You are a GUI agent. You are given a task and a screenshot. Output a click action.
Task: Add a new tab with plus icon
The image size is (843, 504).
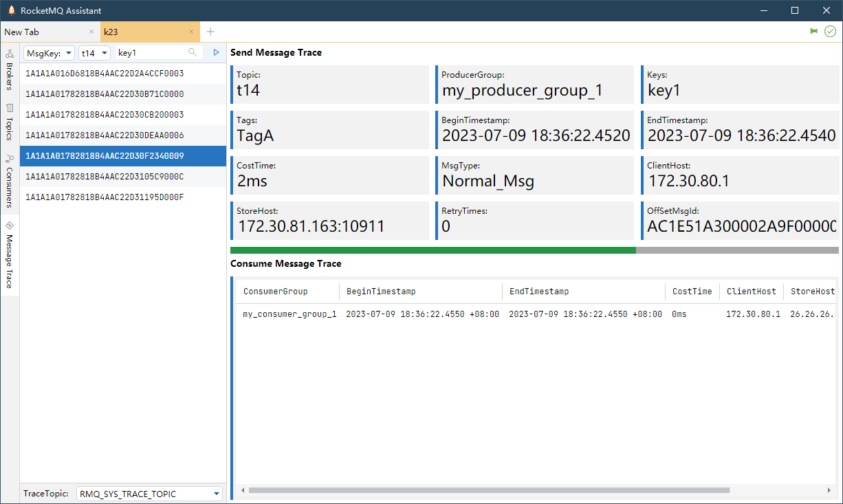210,32
